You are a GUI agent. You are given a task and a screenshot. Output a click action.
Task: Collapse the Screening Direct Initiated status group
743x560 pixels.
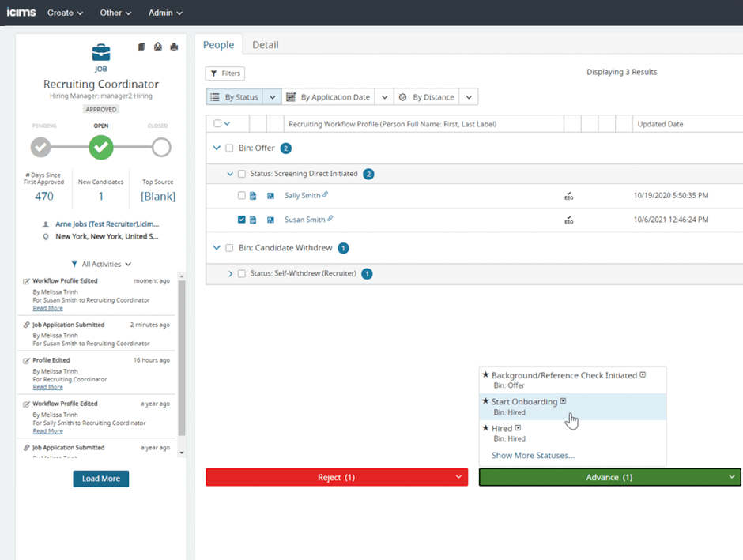point(230,174)
